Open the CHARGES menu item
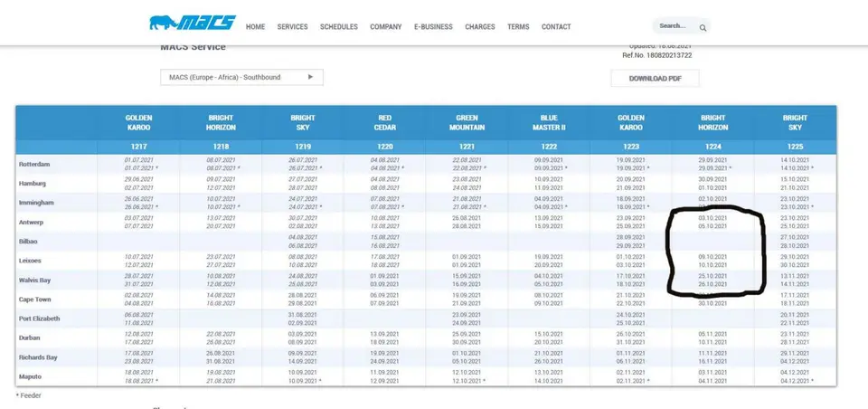 coord(480,26)
